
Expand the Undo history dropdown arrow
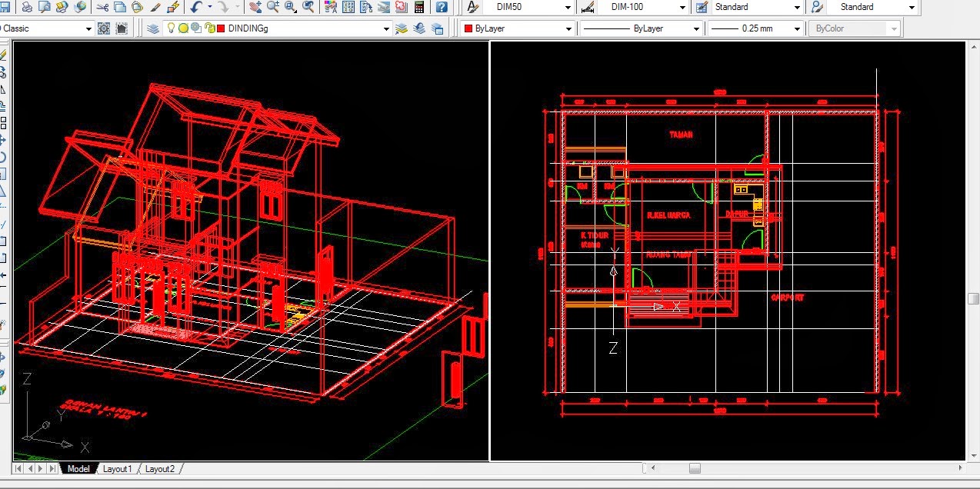pyautogui.click(x=209, y=7)
